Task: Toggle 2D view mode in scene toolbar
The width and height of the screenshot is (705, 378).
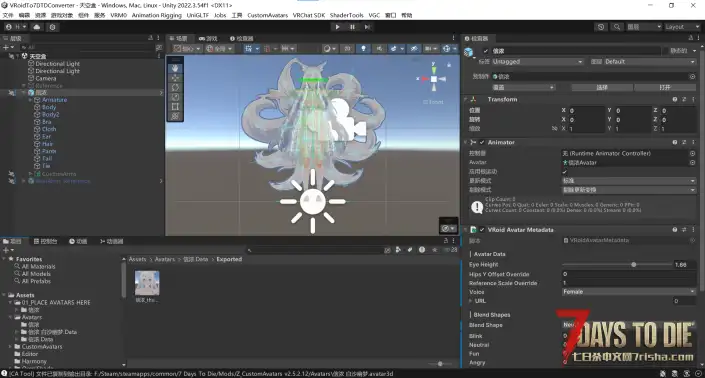Action: (347, 49)
